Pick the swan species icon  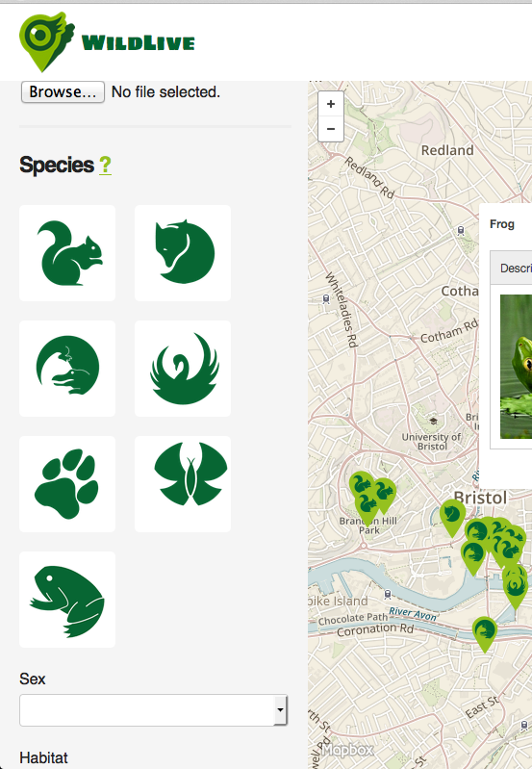click(183, 369)
